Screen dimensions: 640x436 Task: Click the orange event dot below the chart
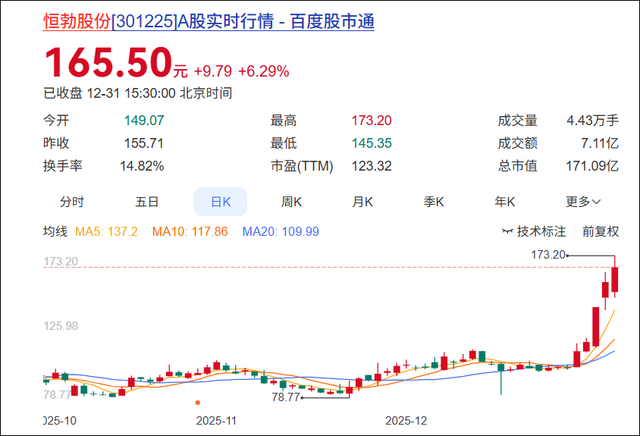click(198, 403)
